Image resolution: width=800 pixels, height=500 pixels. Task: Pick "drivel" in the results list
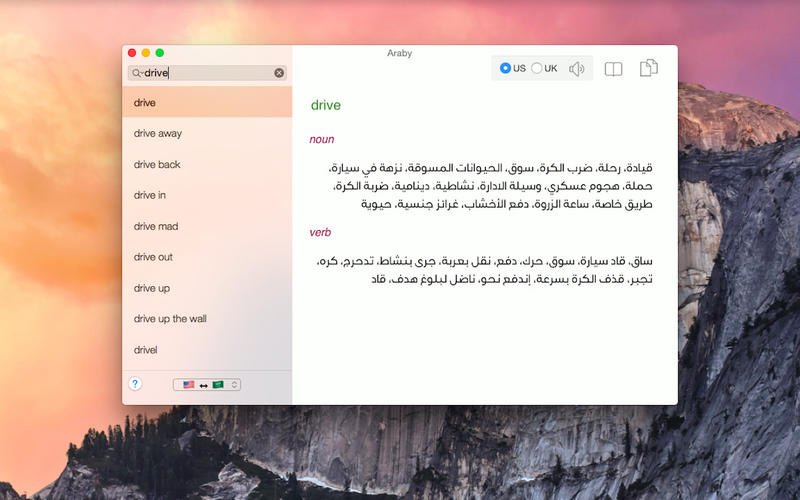(x=146, y=350)
